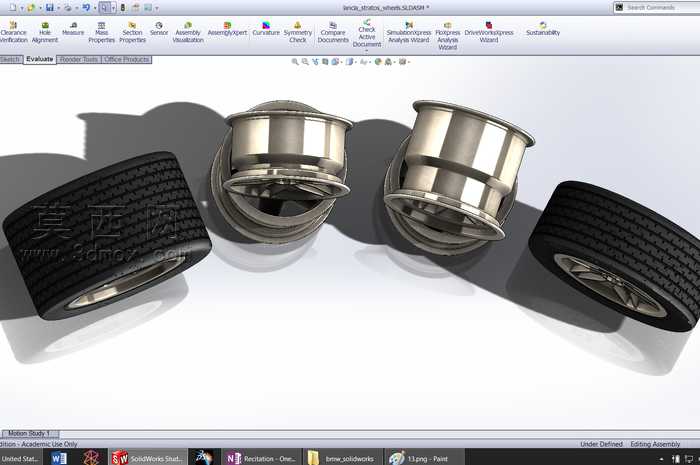The height and width of the screenshot is (465, 700).
Task: Expand the Print dropdown arrow
Action: pos(76,8)
